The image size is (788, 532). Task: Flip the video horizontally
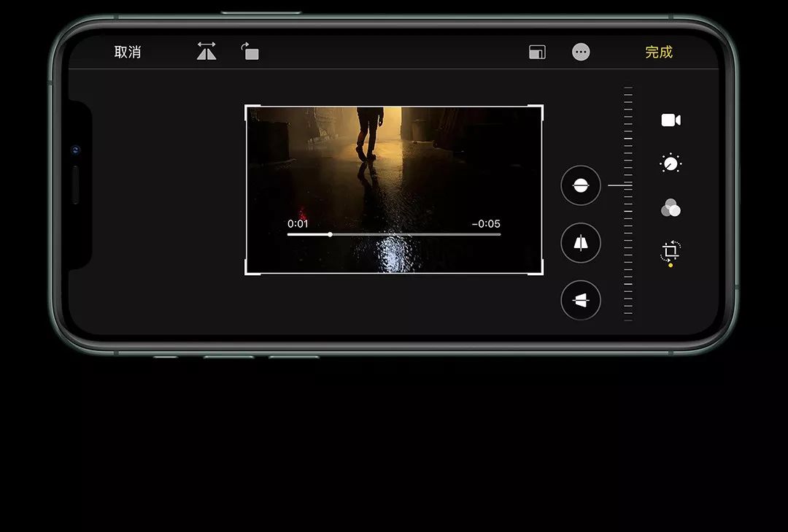(206, 52)
